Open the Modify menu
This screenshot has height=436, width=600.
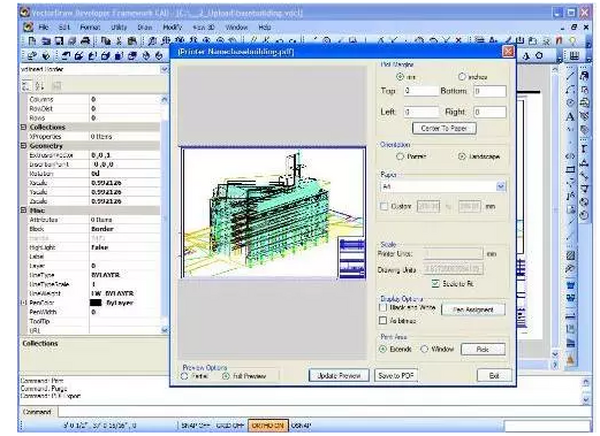click(x=172, y=27)
